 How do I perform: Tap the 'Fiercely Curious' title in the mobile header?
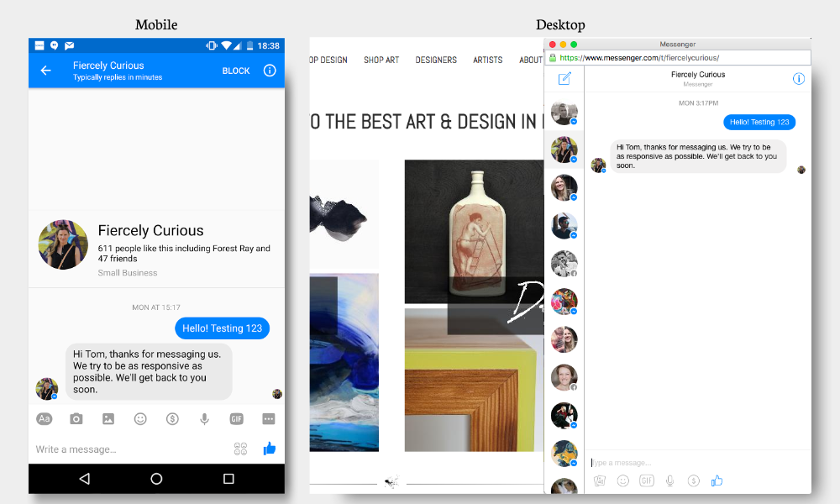click(108, 66)
